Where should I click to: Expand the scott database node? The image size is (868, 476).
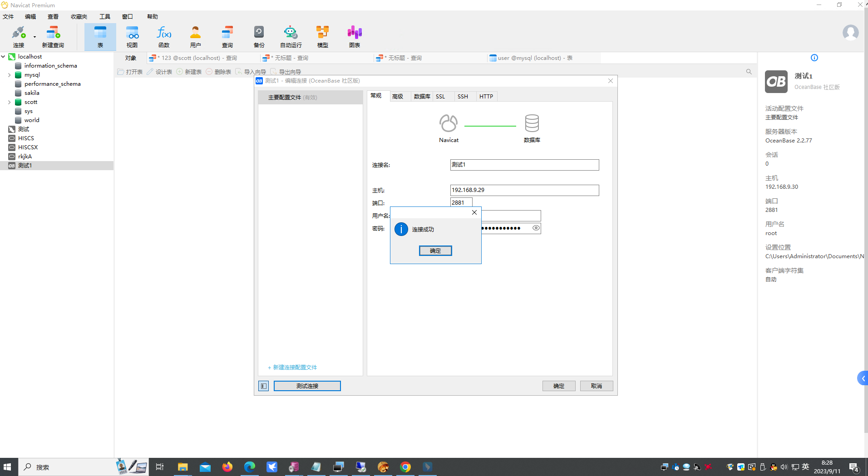[10, 102]
